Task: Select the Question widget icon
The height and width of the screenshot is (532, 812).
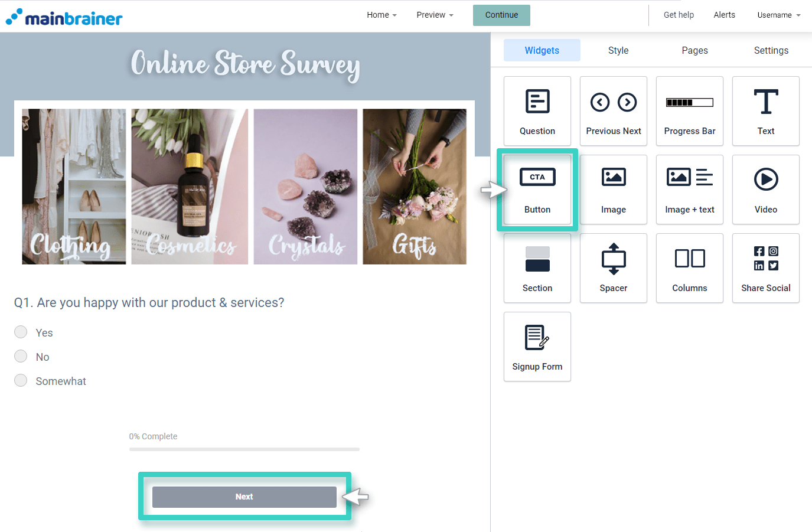Action: (537, 111)
